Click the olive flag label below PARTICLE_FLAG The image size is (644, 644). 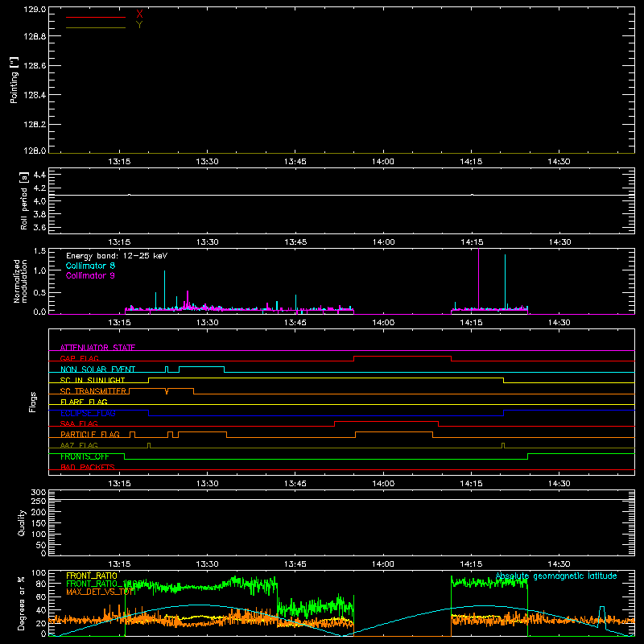click(79, 445)
